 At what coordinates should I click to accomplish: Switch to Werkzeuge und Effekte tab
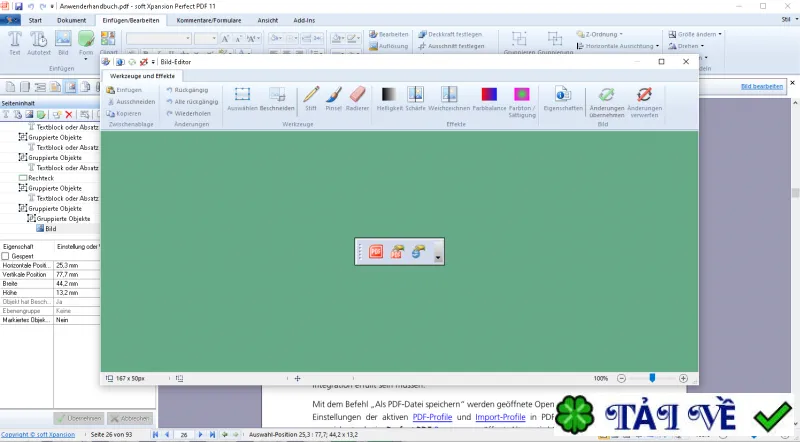142,76
